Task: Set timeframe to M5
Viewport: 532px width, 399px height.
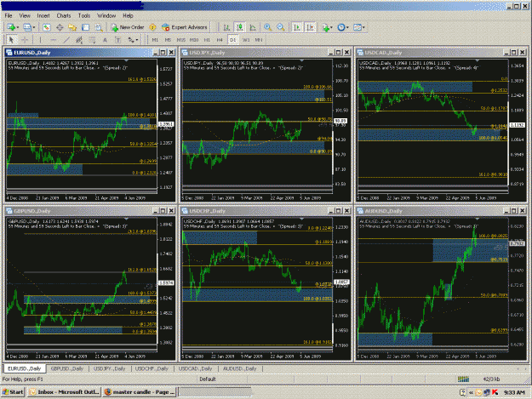Action: point(168,40)
